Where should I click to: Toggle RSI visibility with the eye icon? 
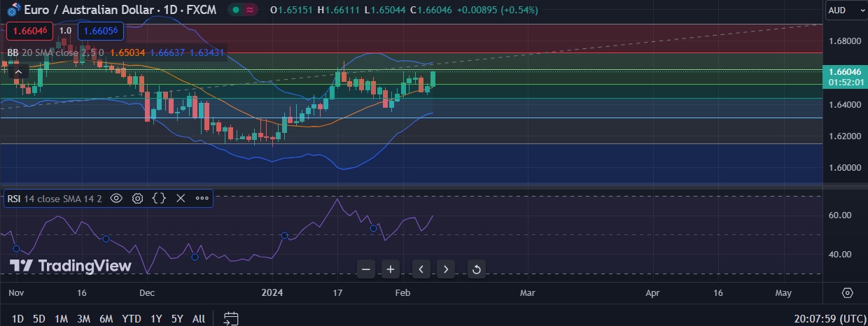click(x=116, y=199)
